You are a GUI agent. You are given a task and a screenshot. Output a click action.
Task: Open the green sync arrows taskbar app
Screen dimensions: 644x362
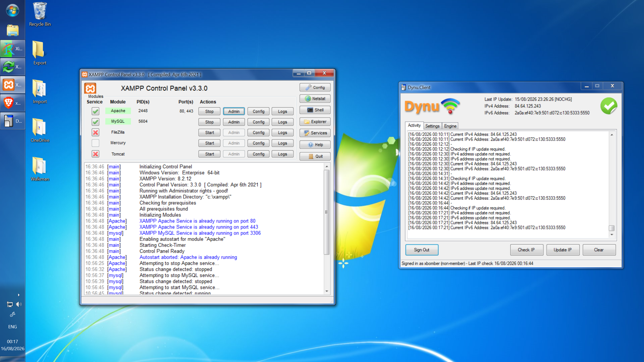tap(13, 67)
